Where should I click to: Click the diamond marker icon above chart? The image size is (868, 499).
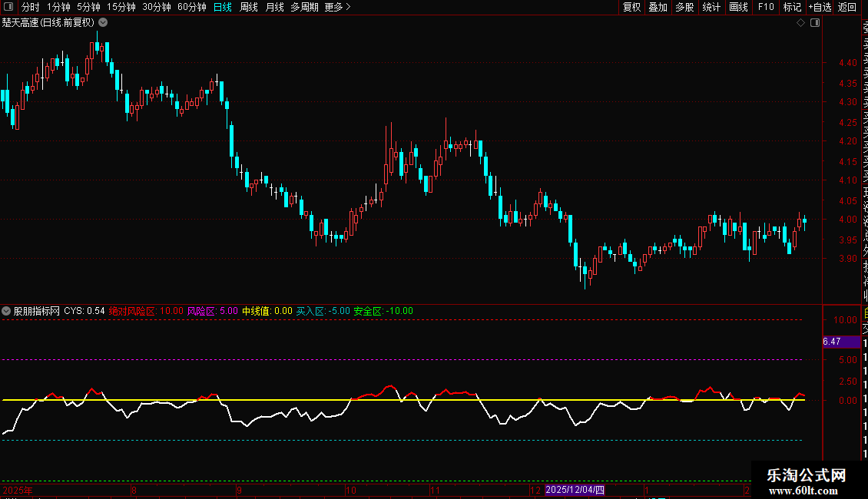[800, 23]
